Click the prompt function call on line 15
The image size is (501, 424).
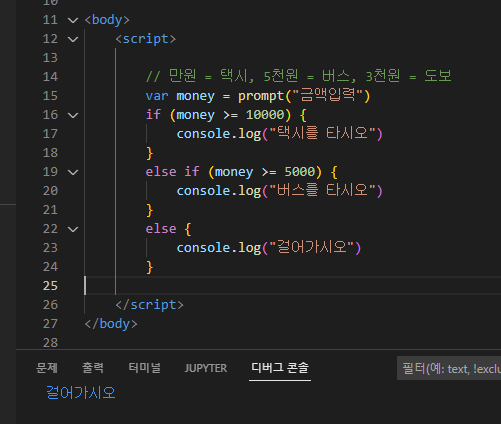pyautogui.click(x=261, y=96)
